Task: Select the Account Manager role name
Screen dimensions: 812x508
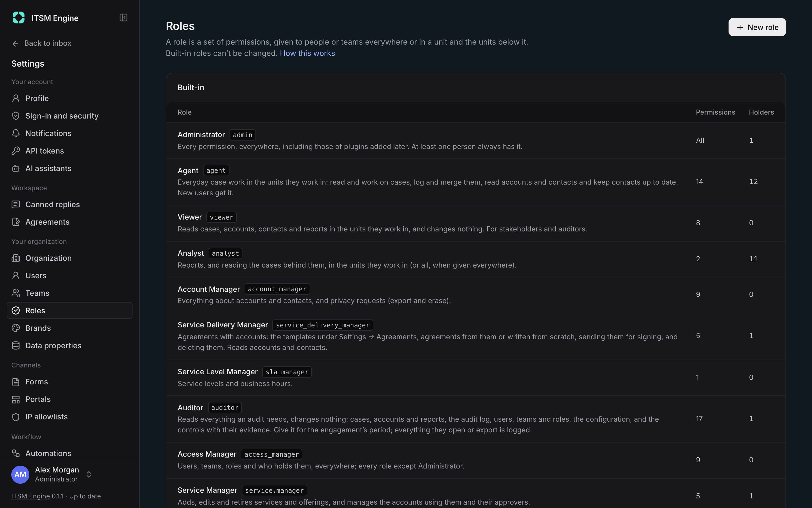Action: coord(209,289)
